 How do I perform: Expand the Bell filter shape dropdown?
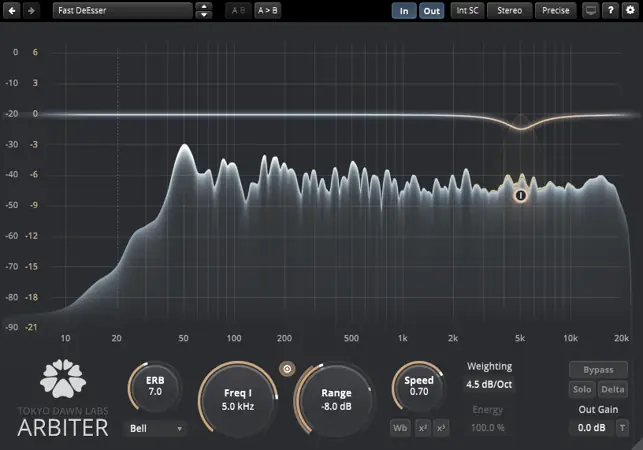[157, 428]
